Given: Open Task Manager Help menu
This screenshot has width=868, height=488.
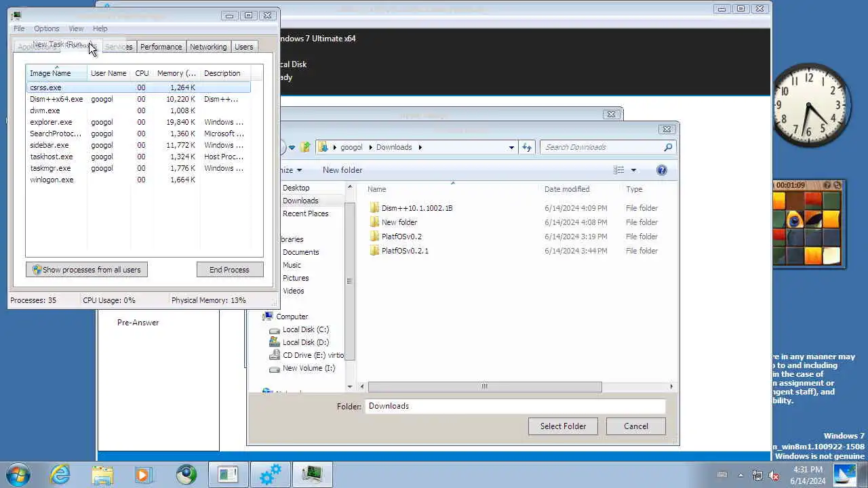Looking at the screenshot, I should click(x=100, y=28).
